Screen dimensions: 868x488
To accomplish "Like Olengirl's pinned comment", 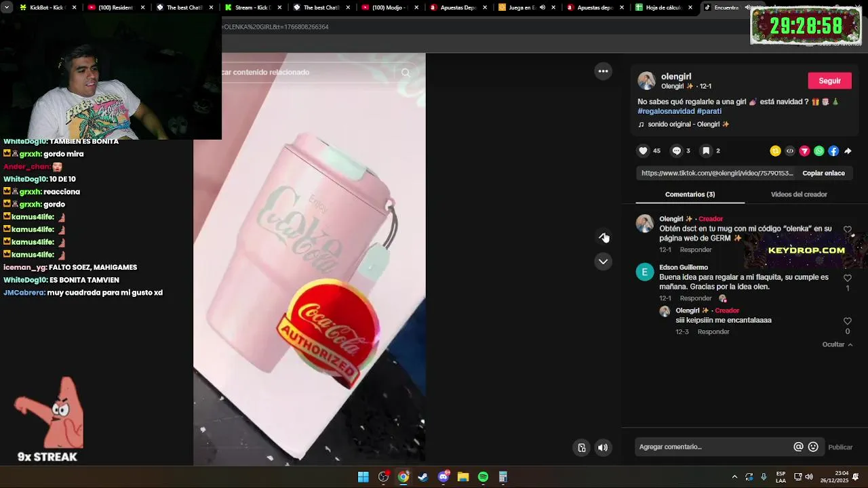I will click(847, 230).
